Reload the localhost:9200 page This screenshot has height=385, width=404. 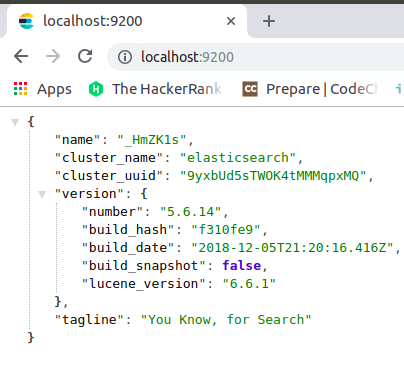[x=85, y=56]
